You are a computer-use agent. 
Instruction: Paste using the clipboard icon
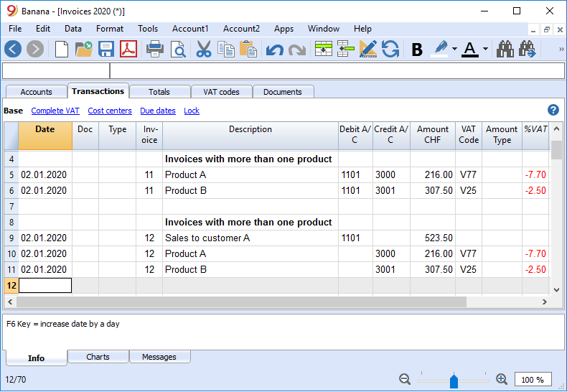248,49
